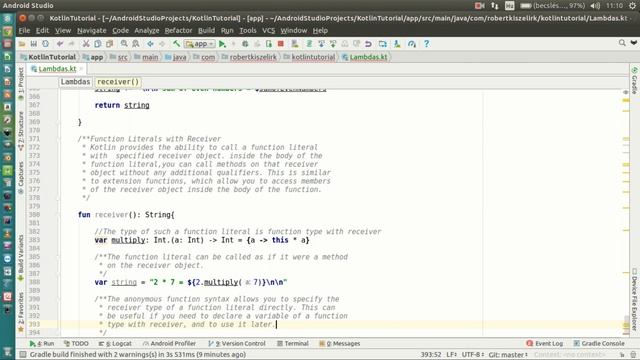Click robertkiszelirk breadcrumb folder
Screen dimensions: 640x360
249,57
